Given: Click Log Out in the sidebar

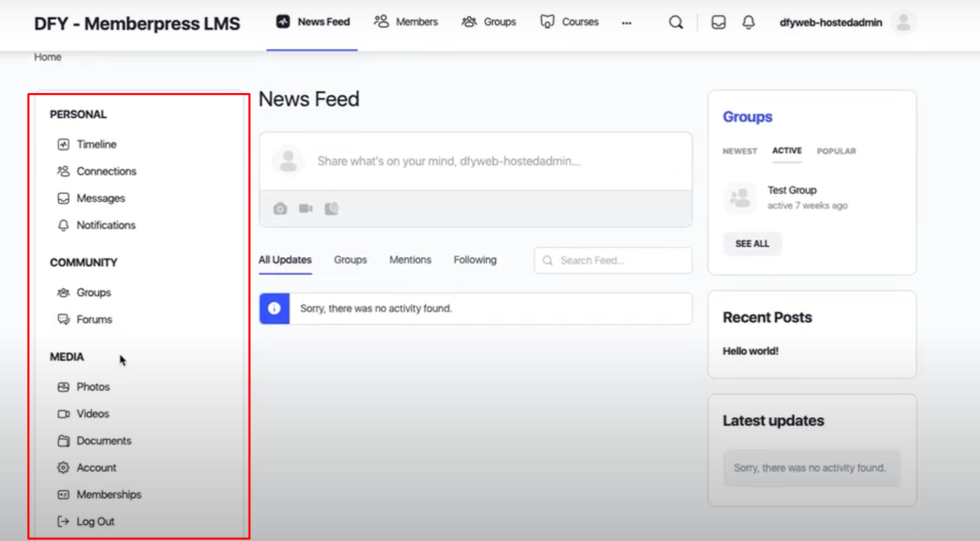Looking at the screenshot, I should pyautogui.click(x=95, y=521).
